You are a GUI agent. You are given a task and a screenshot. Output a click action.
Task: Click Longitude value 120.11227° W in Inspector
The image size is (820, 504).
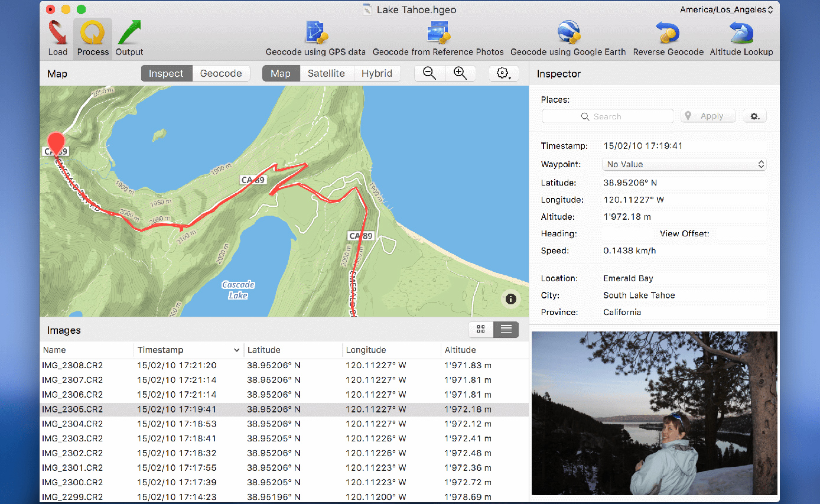(x=633, y=200)
